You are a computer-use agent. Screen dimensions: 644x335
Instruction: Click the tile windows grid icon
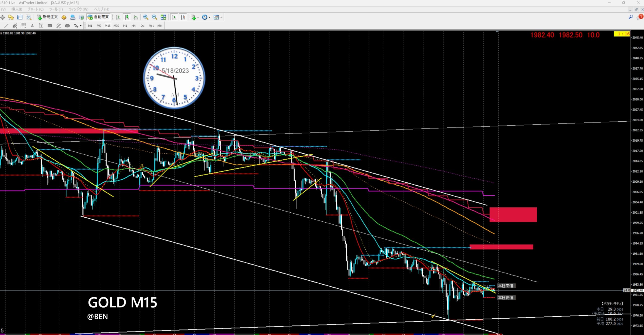(x=163, y=17)
